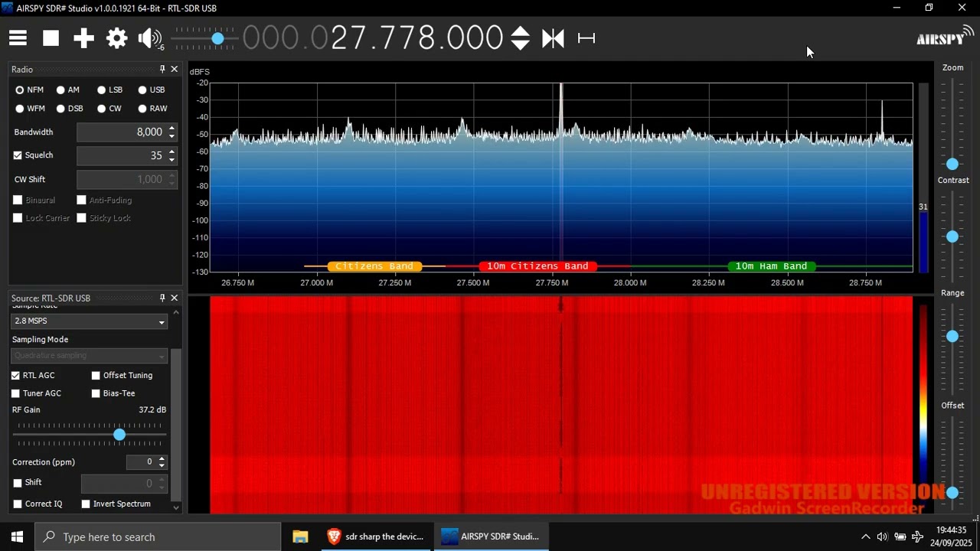Switch to the Brave browser taskbar window
The width and height of the screenshot is (980, 551).
[376, 536]
